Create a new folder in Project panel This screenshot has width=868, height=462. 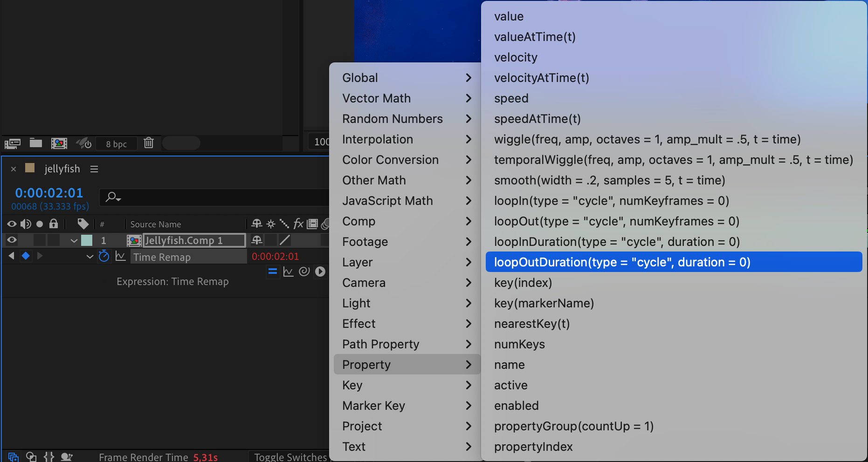pyautogui.click(x=36, y=143)
